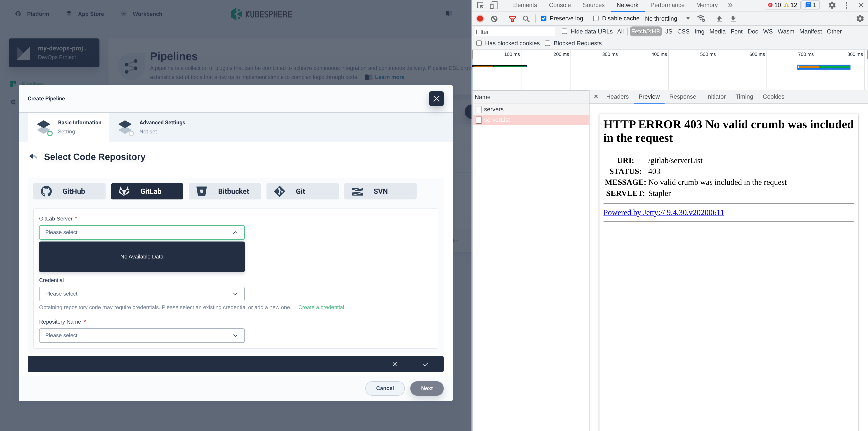
Task: Open the Powered by Jetty link
Action: (663, 212)
